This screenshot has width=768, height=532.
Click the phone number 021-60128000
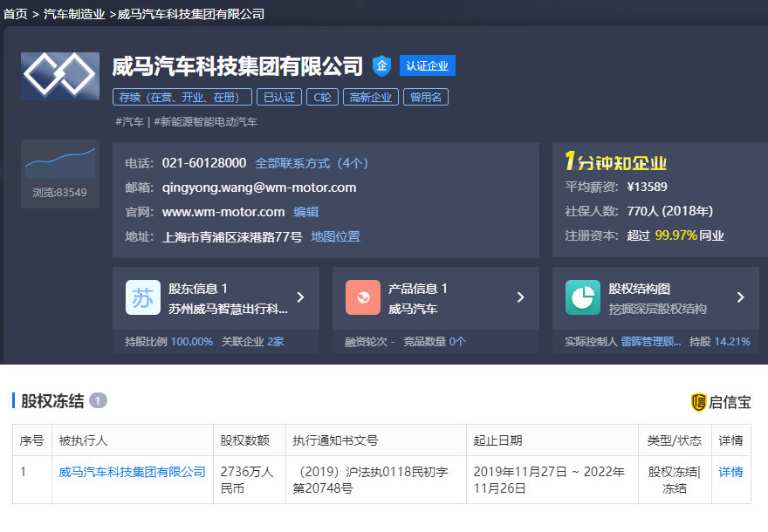(204, 163)
